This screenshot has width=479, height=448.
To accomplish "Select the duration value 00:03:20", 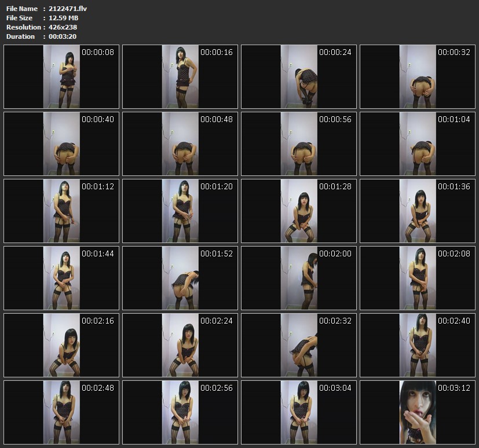I will (x=63, y=36).
